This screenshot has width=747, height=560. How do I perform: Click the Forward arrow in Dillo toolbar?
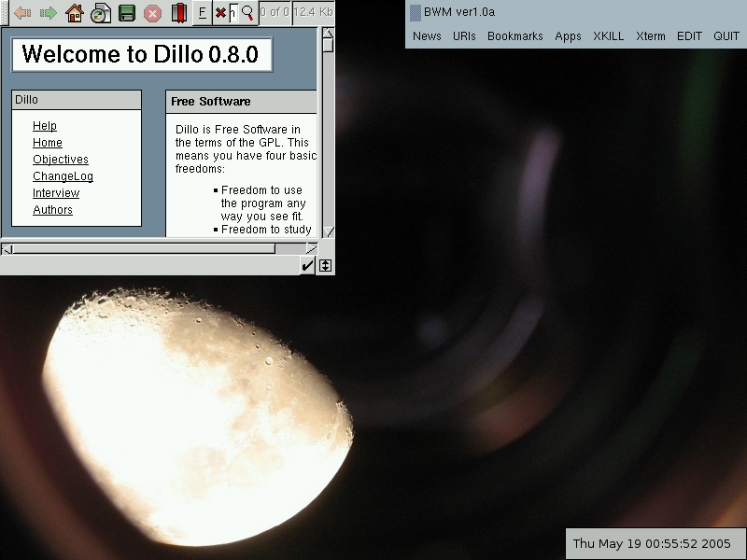[49, 13]
